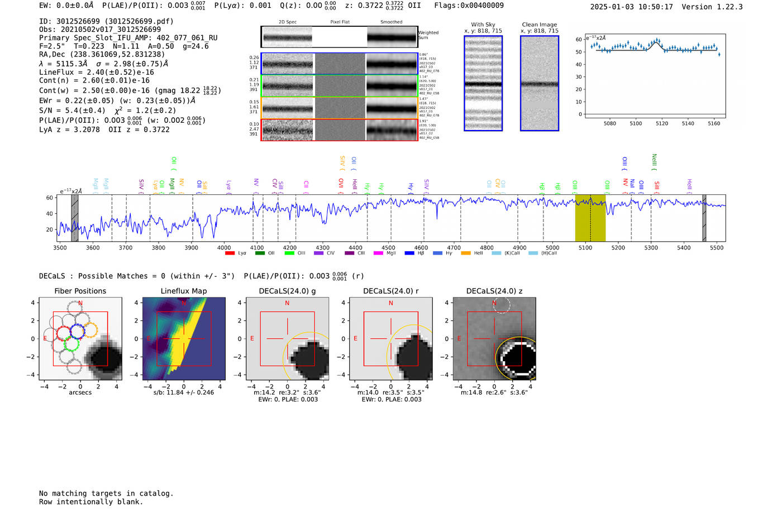Click the hatched gray band near 3550
The image size is (782, 532).
tap(75, 218)
